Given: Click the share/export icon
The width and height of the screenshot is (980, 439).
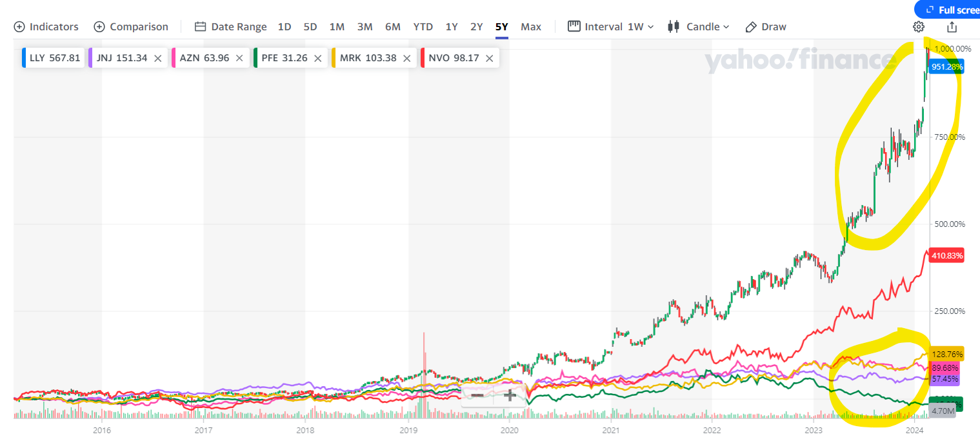Looking at the screenshot, I should (x=952, y=27).
